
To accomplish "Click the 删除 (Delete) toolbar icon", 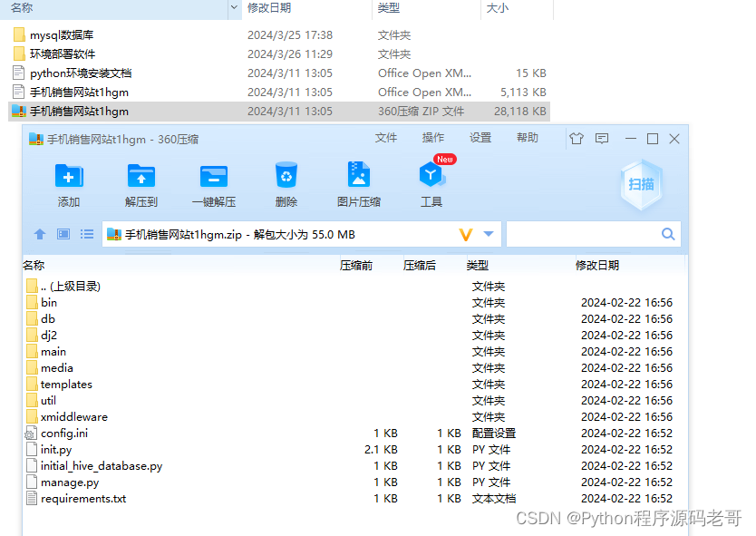I will [286, 181].
